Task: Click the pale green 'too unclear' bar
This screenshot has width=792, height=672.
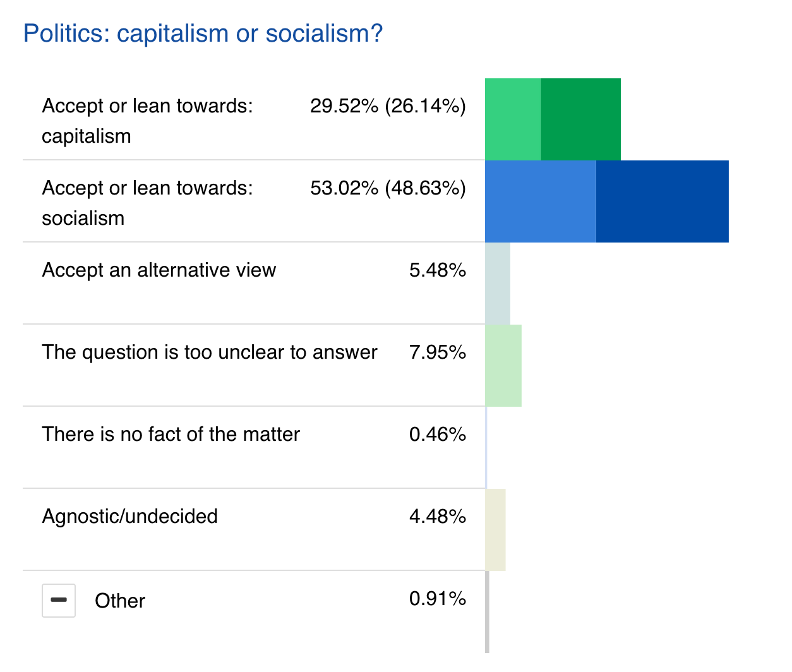Action: tap(503, 365)
